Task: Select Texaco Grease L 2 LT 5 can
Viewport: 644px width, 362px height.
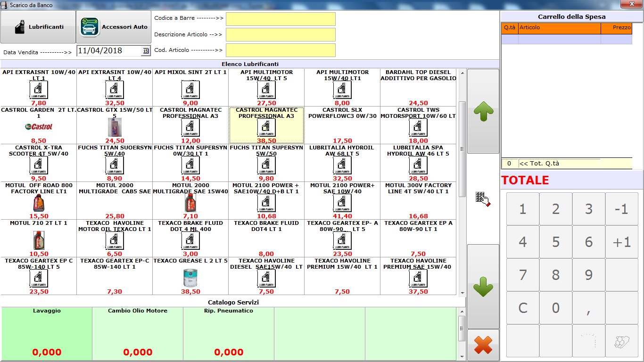Action: pos(190,276)
